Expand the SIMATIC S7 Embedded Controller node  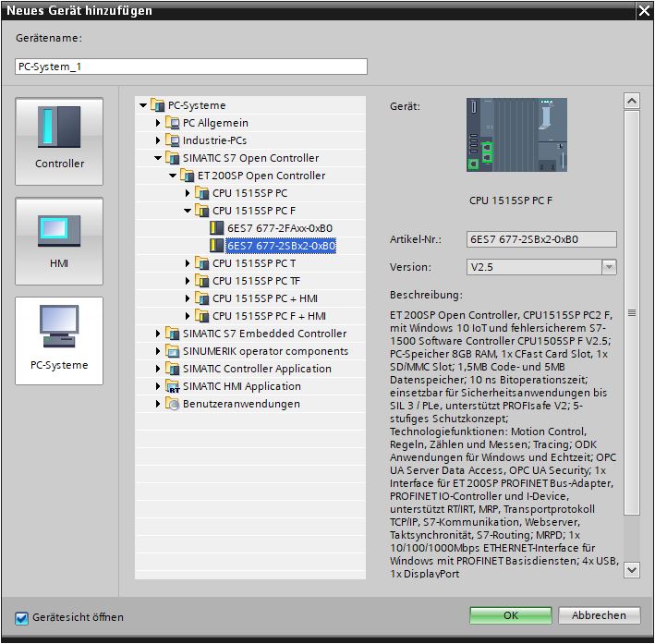coord(158,334)
